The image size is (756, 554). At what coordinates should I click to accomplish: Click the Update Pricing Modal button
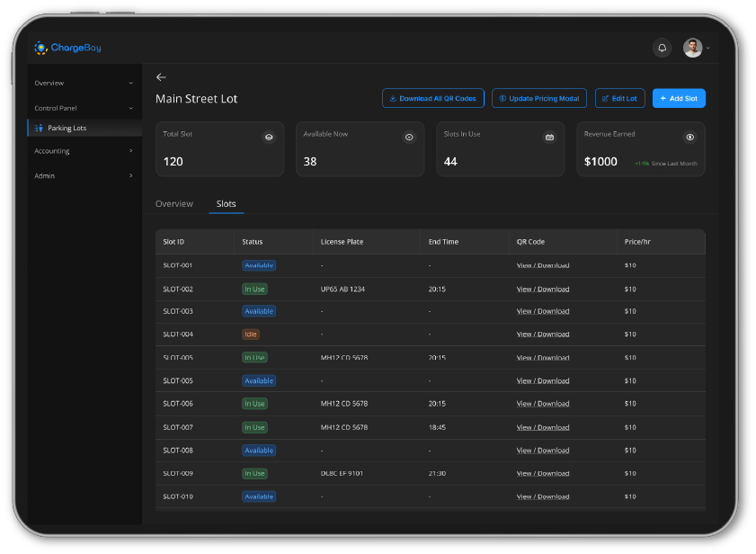(x=539, y=98)
